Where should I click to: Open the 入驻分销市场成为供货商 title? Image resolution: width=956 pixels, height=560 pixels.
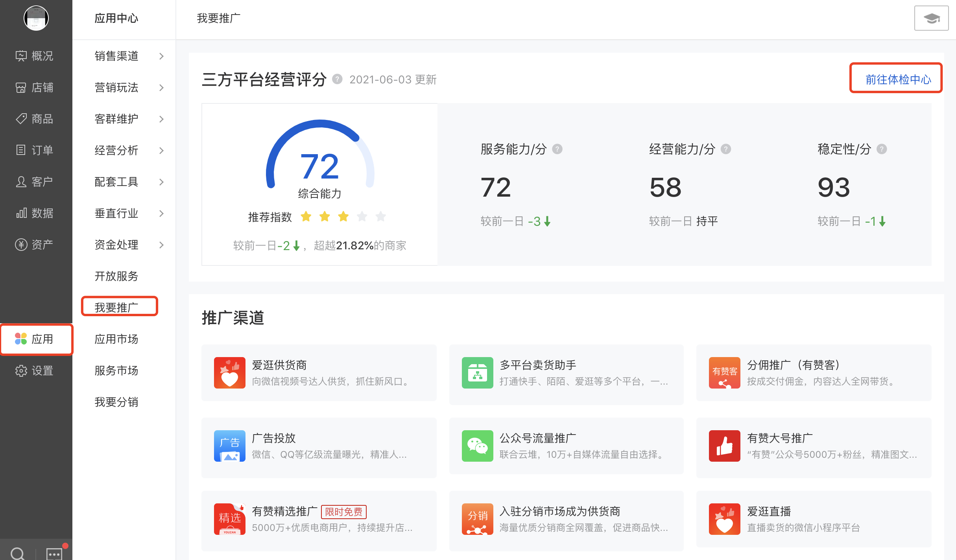[x=560, y=511]
